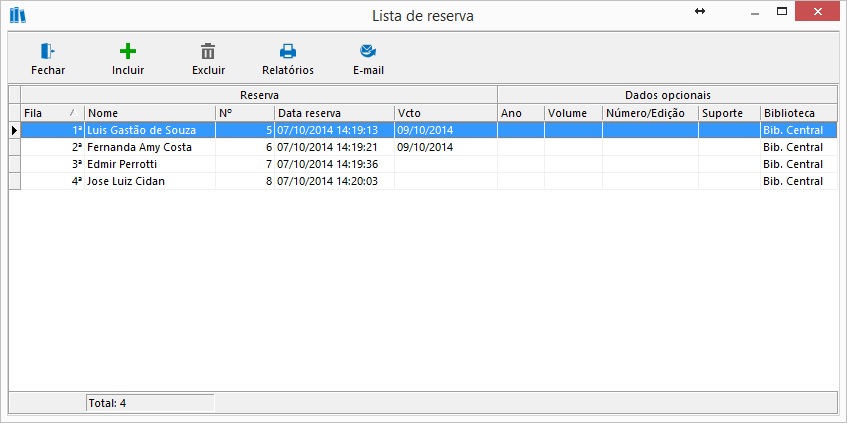847x423 pixels.
Task: Sort by the Nº column header
Action: tap(245, 113)
